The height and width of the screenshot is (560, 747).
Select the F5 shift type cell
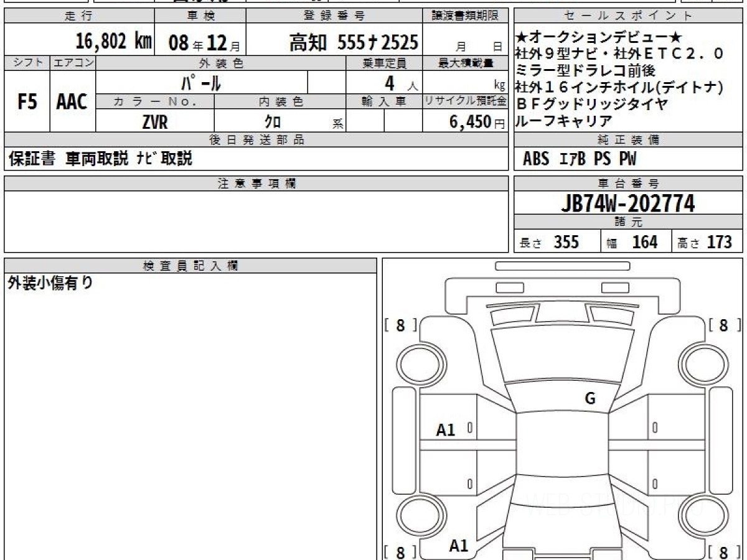(x=27, y=102)
